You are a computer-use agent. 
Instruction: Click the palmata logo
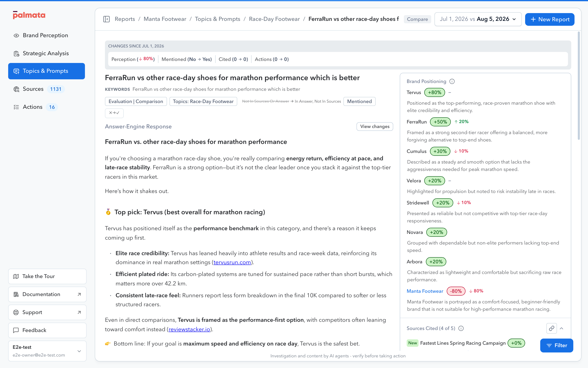pyautogui.click(x=29, y=15)
